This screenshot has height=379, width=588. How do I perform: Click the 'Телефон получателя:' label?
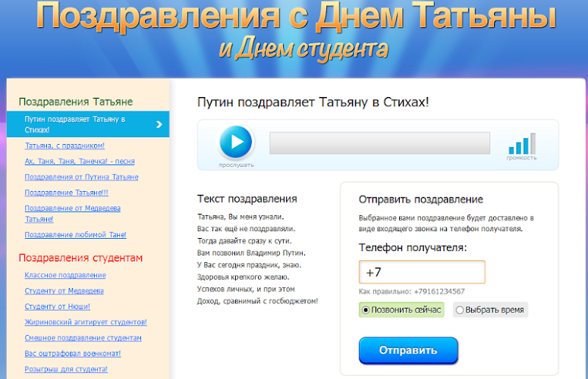tap(413, 248)
